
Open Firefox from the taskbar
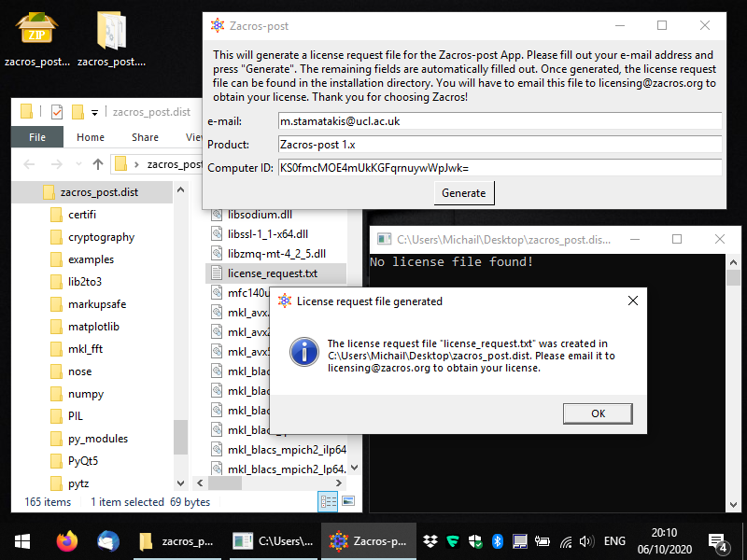click(66, 540)
